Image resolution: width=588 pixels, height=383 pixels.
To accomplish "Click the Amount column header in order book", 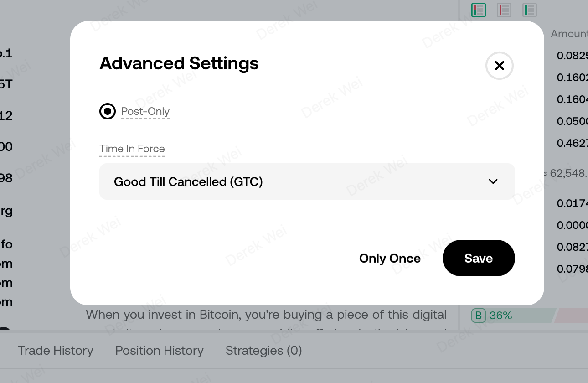I will click(x=569, y=34).
